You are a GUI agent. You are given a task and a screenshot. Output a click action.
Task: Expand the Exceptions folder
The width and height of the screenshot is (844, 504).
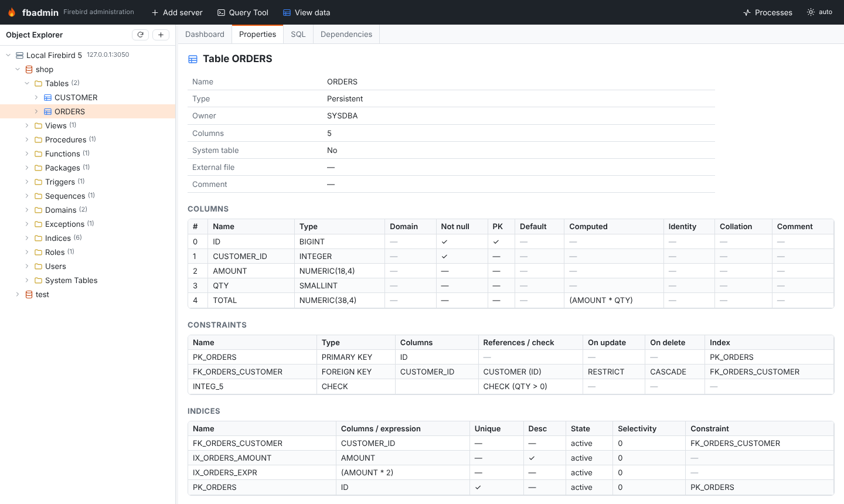27,224
